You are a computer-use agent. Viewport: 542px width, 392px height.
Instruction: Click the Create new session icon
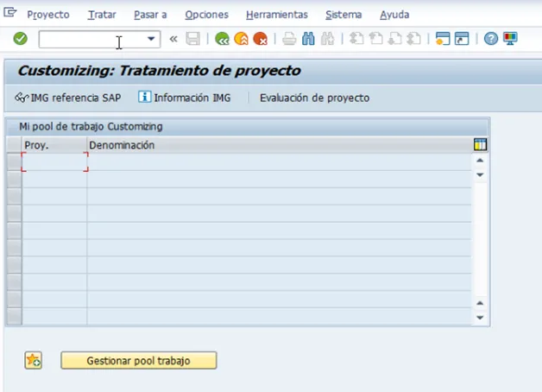click(x=443, y=38)
